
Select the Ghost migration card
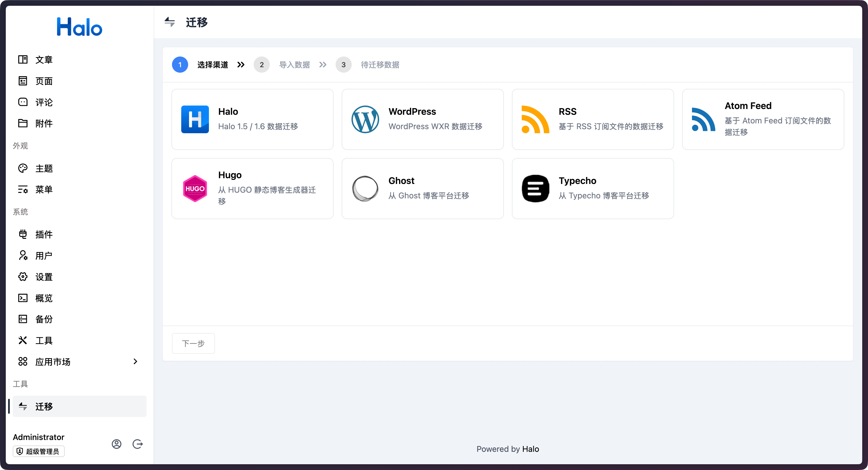tap(422, 188)
